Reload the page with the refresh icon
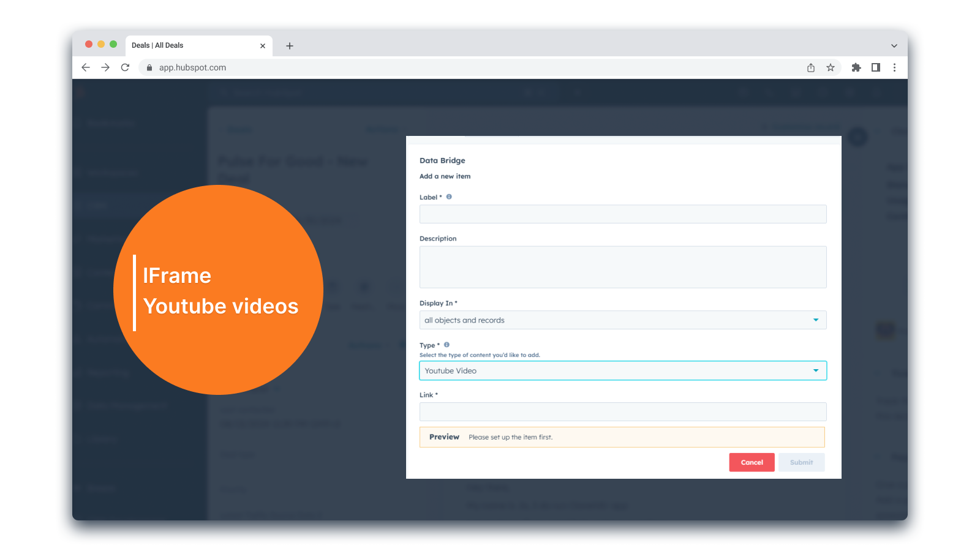This screenshot has height=551, width=980. [125, 67]
